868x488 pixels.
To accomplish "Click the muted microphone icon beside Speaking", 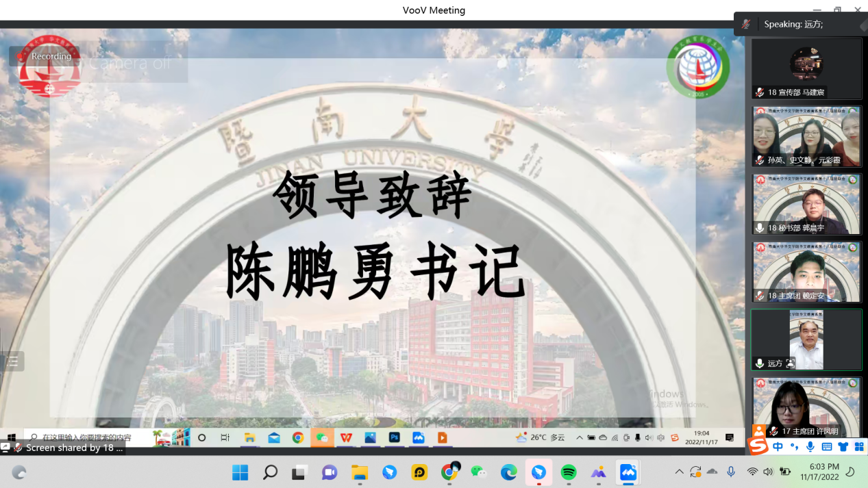I will 747,24.
